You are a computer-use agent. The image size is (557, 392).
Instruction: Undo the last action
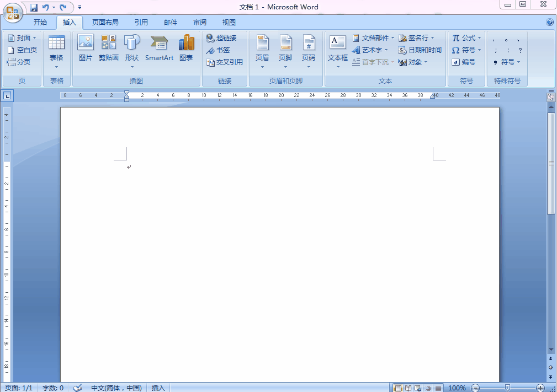[x=46, y=8]
